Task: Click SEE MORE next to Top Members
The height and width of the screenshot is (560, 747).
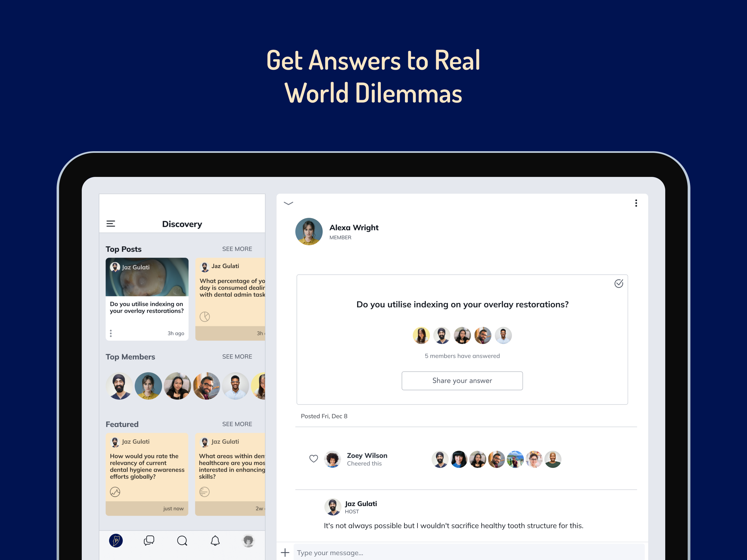Action: [x=237, y=357]
